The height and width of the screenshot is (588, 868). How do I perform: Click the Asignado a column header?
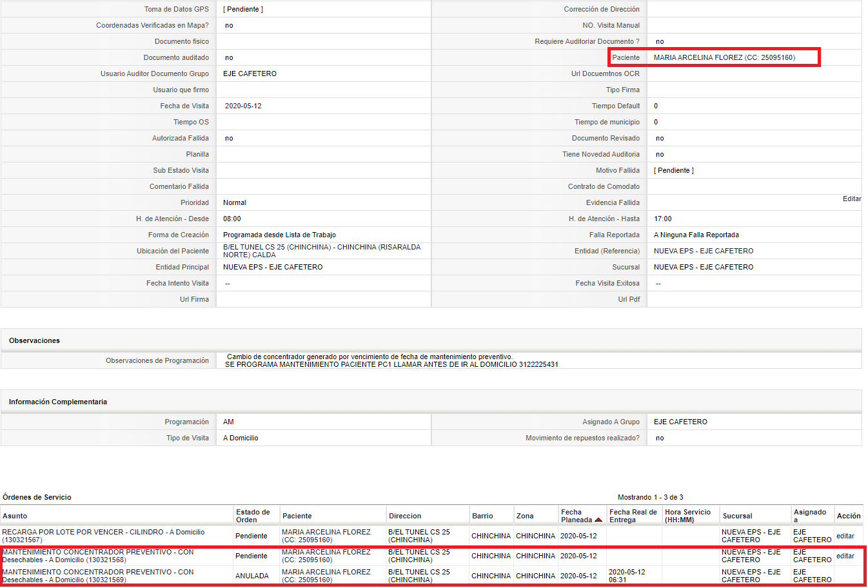[x=810, y=516]
